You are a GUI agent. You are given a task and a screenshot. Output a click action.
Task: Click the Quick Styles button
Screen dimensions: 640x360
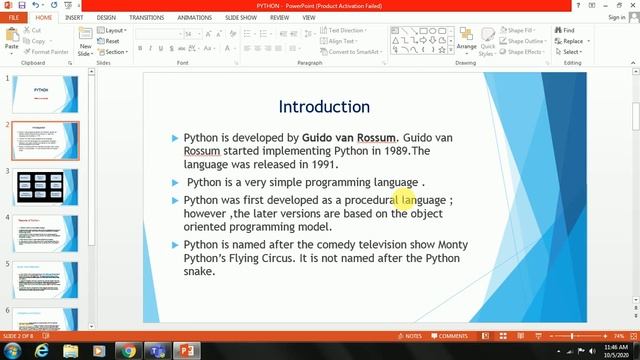(x=487, y=42)
